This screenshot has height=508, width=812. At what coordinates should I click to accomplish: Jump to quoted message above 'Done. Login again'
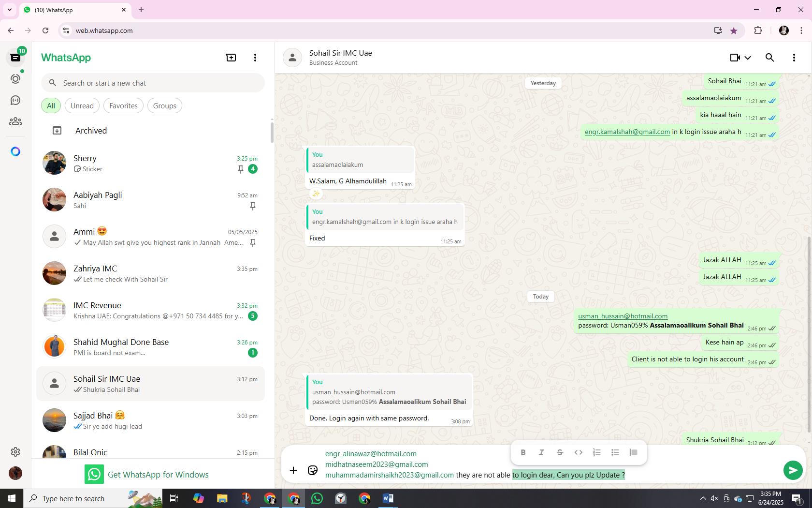pos(389,392)
